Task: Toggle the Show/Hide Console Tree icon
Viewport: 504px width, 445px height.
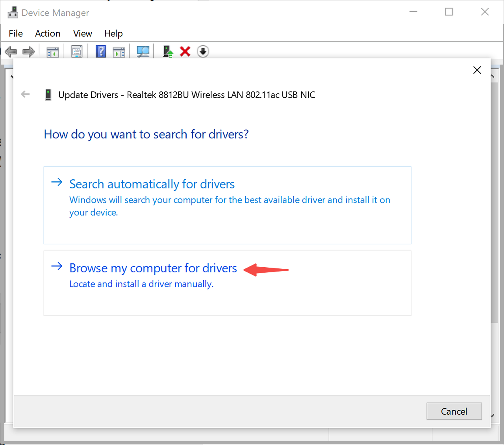Action: pyautogui.click(x=53, y=52)
